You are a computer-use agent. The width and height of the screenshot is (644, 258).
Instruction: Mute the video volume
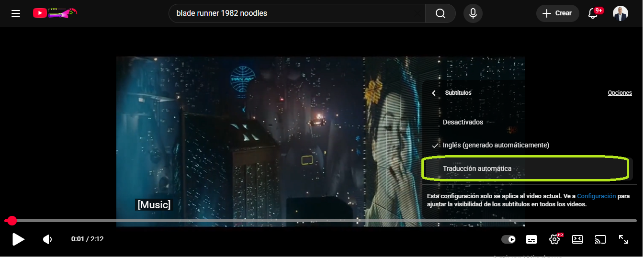point(47,239)
